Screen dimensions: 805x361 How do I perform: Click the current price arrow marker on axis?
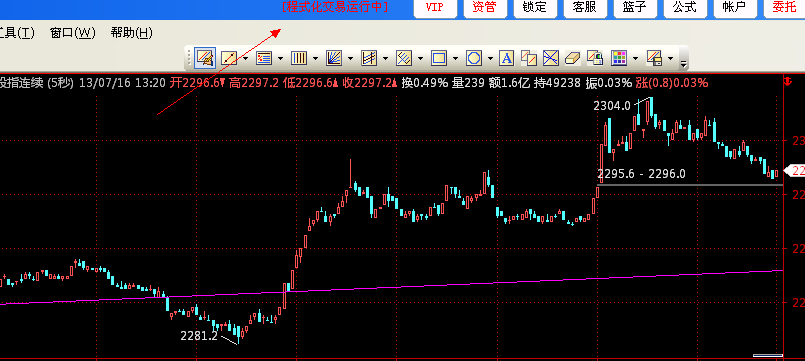tap(794, 171)
